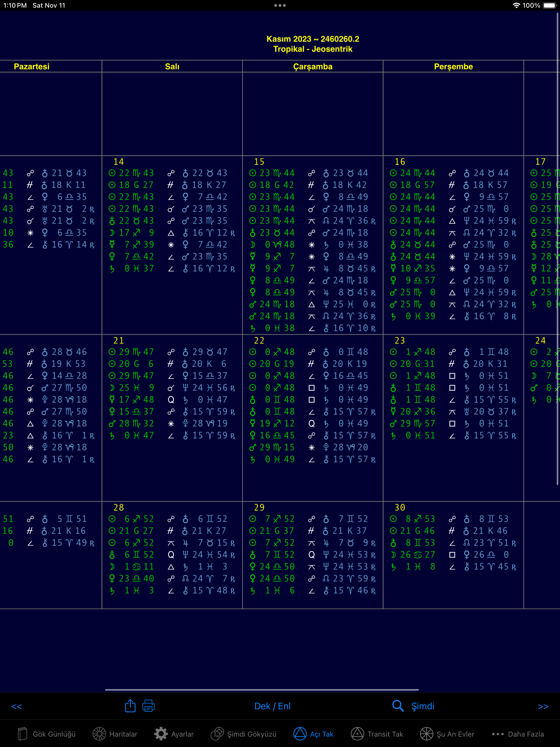Viewport: 560px width, 747px height.
Task: Go to next month with >> arrow
Action: click(x=543, y=706)
